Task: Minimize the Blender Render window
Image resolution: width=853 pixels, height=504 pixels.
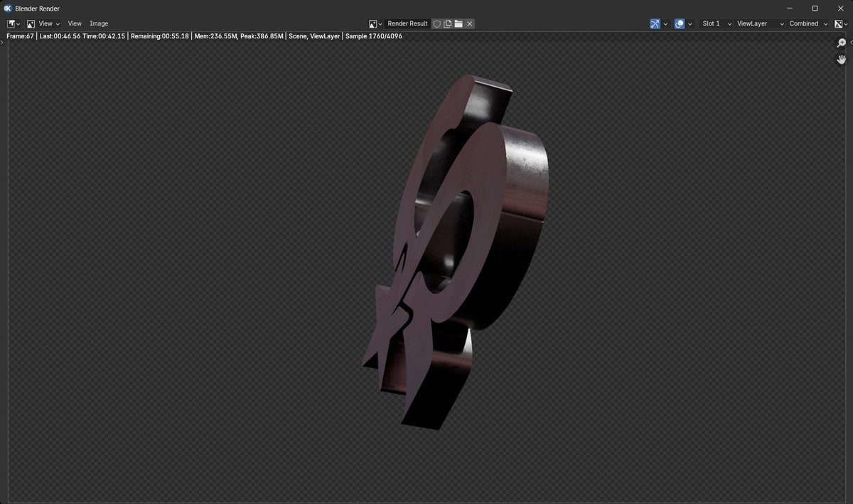Action: tap(789, 8)
